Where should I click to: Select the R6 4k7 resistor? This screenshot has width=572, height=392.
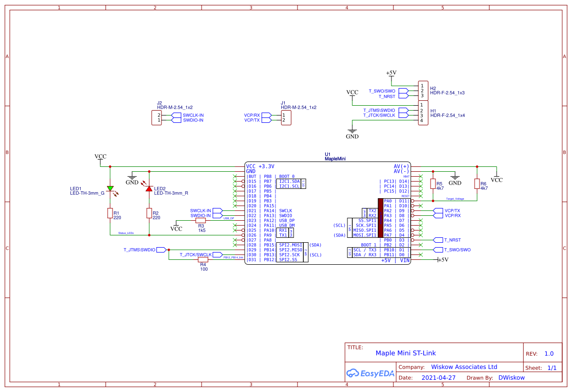pyautogui.click(x=477, y=184)
